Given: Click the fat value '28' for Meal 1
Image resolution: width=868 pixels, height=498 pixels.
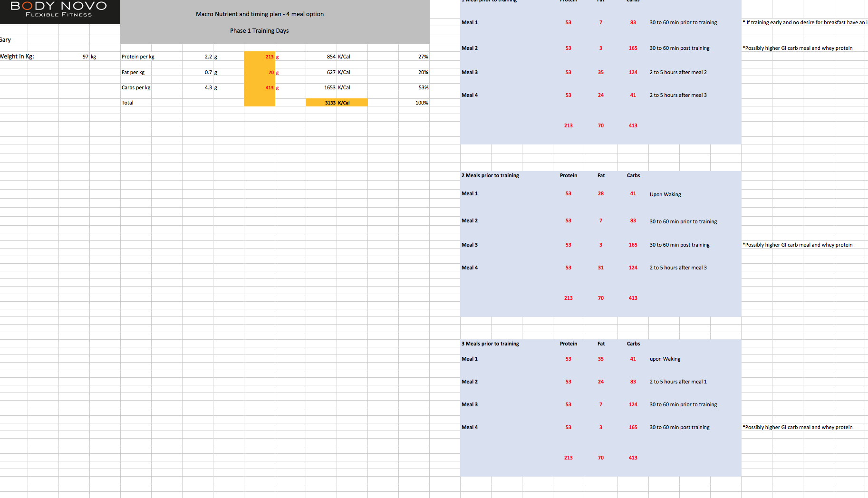Looking at the screenshot, I should click(601, 193).
